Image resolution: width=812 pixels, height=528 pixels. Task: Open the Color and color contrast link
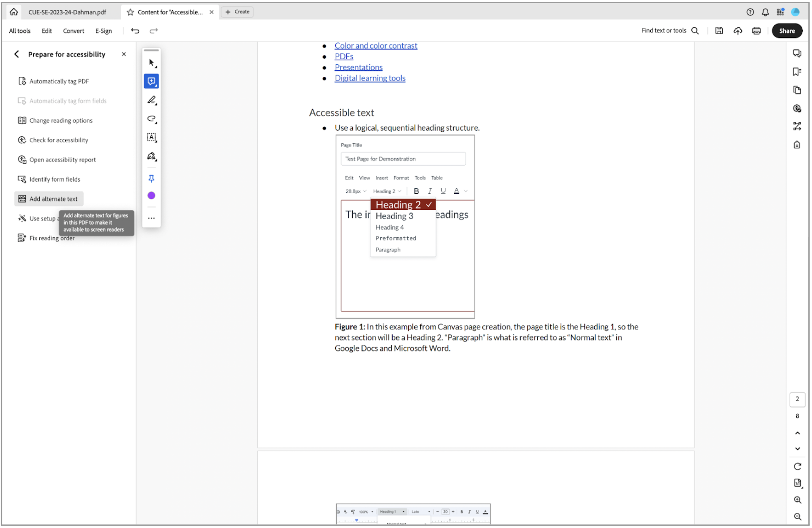[x=375, y=45]
